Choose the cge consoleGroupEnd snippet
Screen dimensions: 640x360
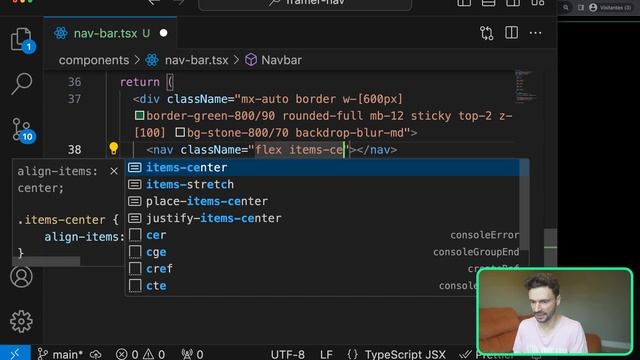click(x=322, y=252)
